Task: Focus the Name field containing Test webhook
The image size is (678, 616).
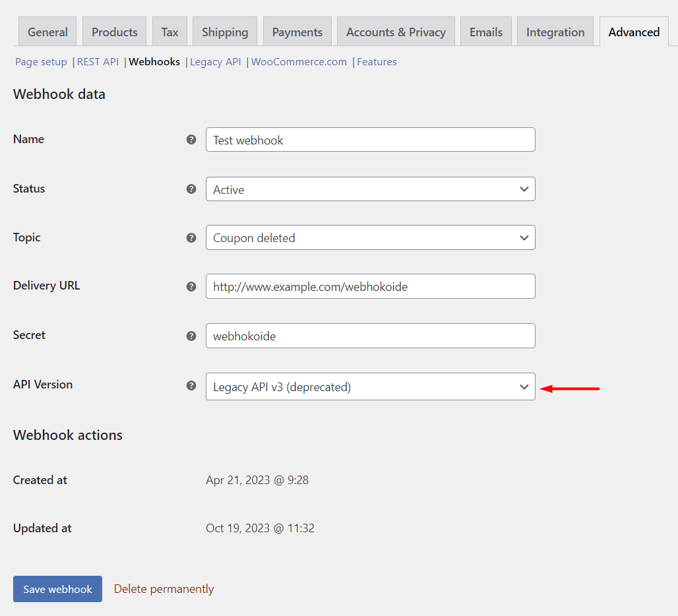Action: [370, 140]
